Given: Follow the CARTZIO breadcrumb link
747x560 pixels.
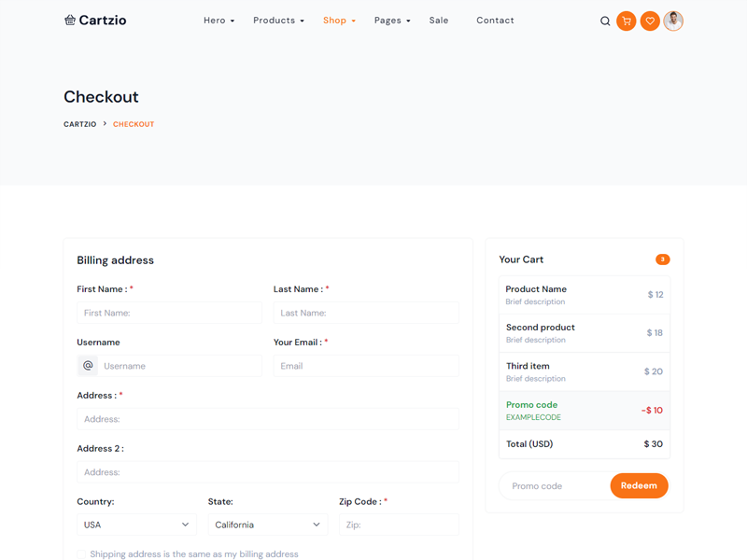Looking at the screenshot, I should (x=80, y=124).
